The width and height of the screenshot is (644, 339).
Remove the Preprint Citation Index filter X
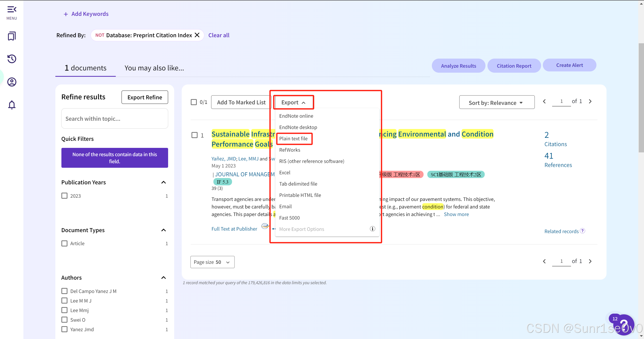197,35
